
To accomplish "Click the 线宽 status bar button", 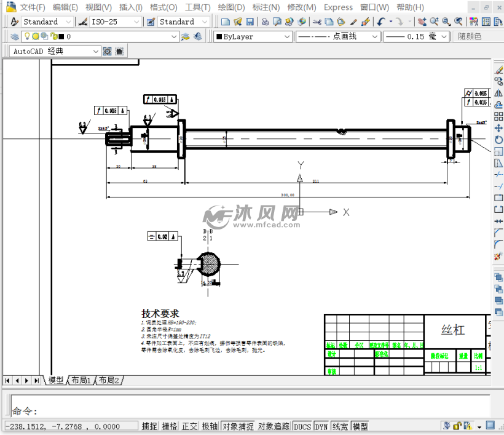I will [339, 426].
